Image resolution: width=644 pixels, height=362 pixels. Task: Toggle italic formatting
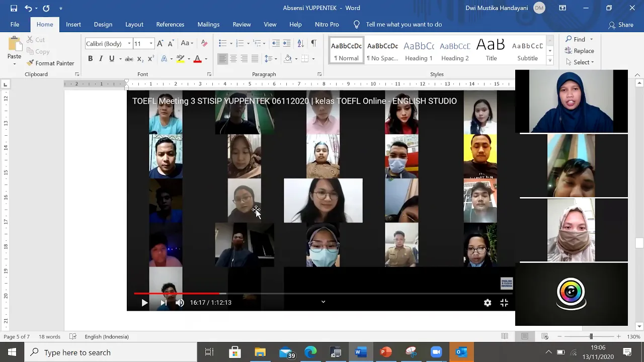coord(101,59)
